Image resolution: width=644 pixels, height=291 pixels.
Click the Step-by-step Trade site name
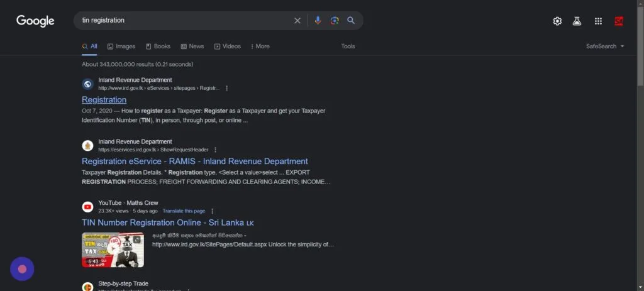tap(123, 283)
